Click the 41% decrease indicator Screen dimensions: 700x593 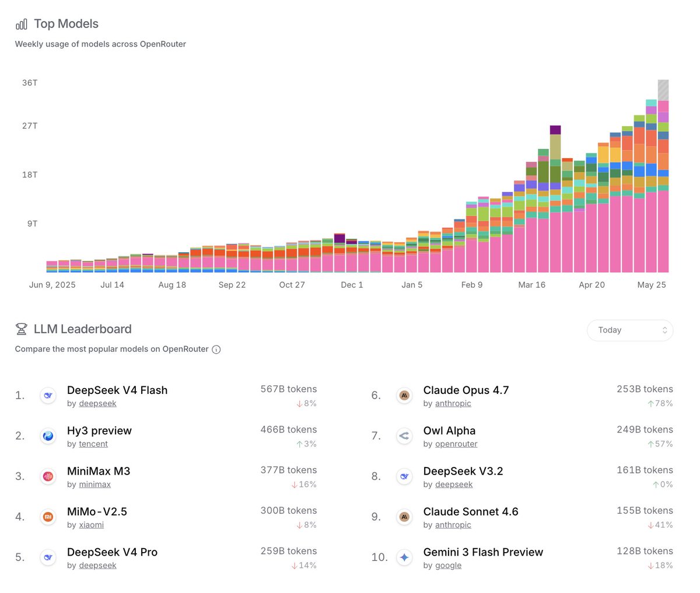click(660, 525)
